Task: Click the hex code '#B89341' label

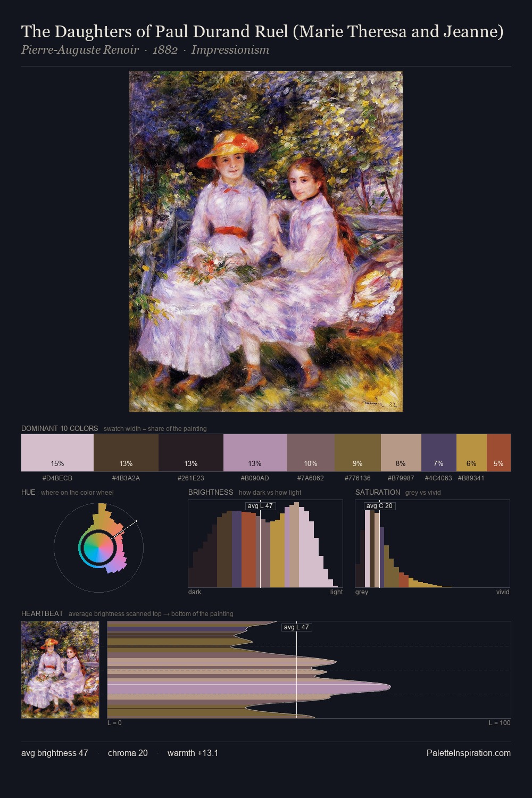Action: [471, 478]
